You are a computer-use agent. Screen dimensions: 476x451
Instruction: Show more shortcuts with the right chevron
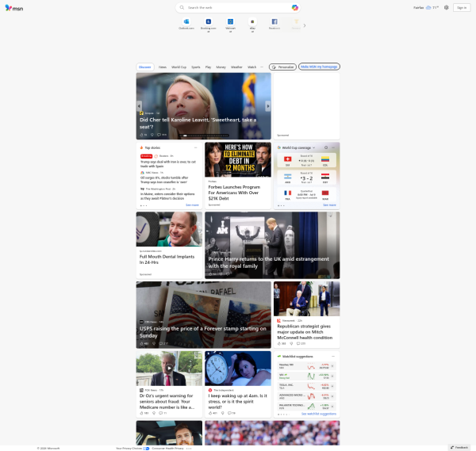point(305,25)
